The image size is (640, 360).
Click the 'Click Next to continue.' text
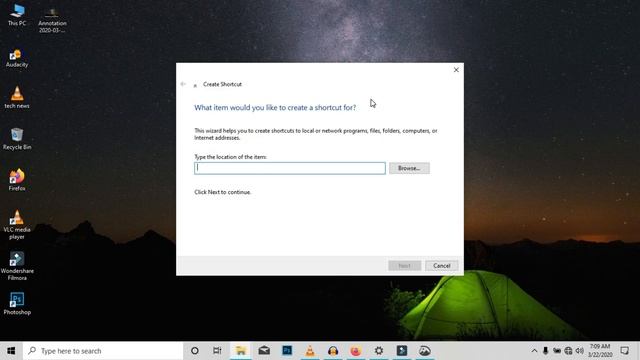tap(222, 192)
